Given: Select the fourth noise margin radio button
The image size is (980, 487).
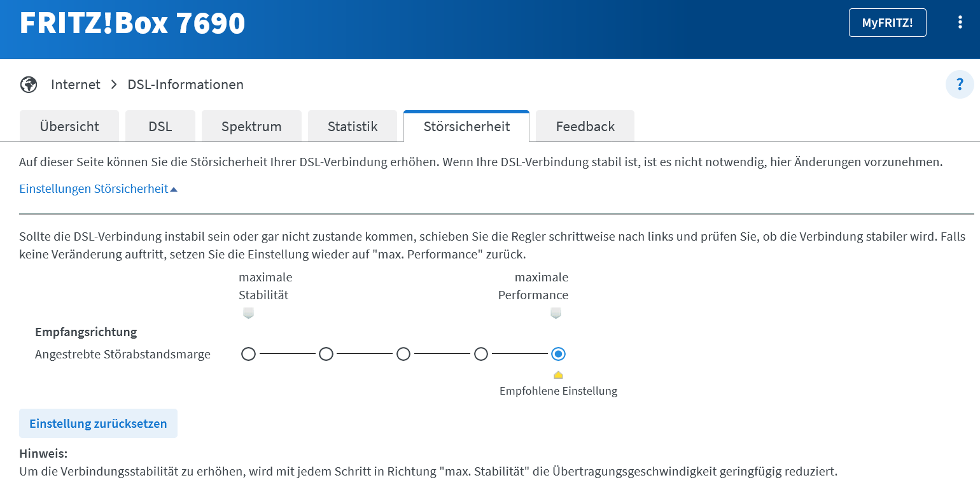Looking at the screenshot, I should click(481, 354).
